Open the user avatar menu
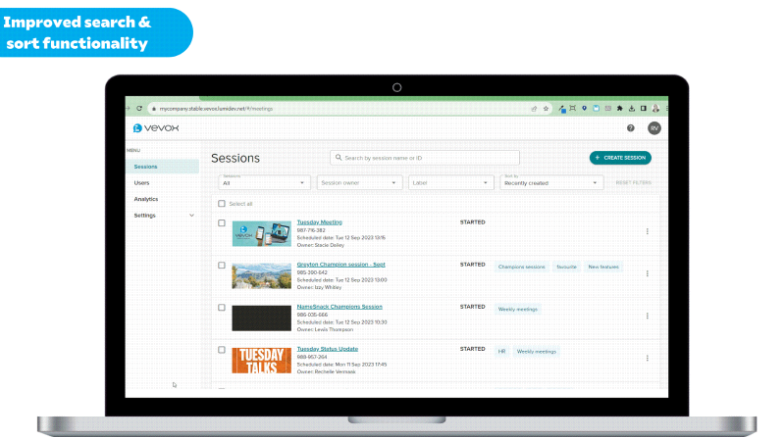This screenshot has height=437, width=782. coord(654,128)
